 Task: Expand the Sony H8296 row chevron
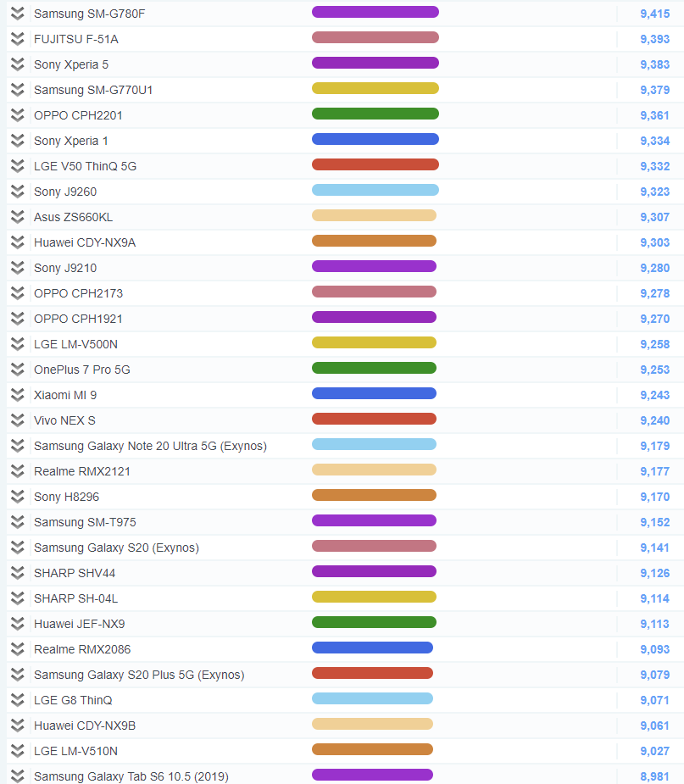[18, 497]
